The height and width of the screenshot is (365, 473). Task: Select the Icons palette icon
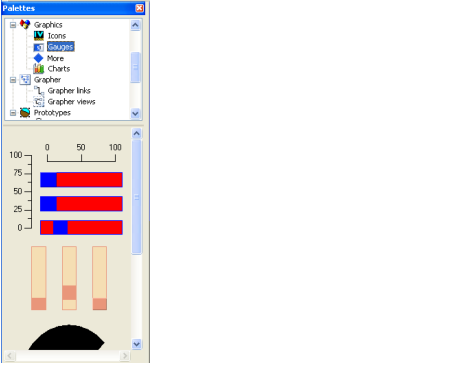click(39, 36)
